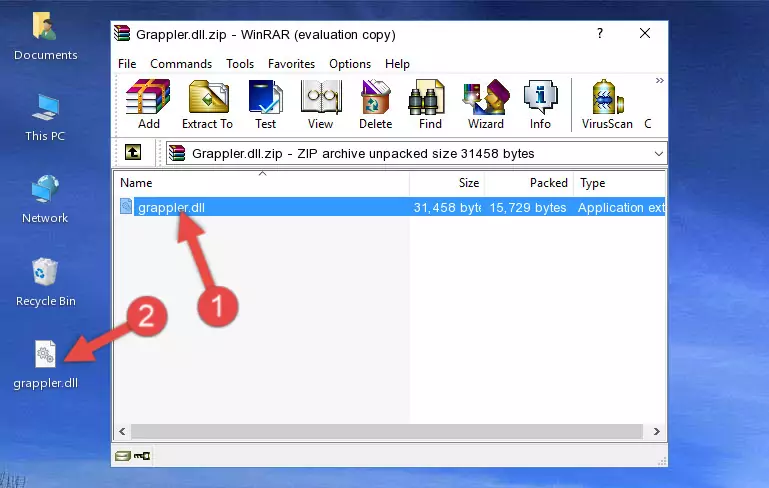Click the WinRAR title bar icon

click(x=122, y=34)
